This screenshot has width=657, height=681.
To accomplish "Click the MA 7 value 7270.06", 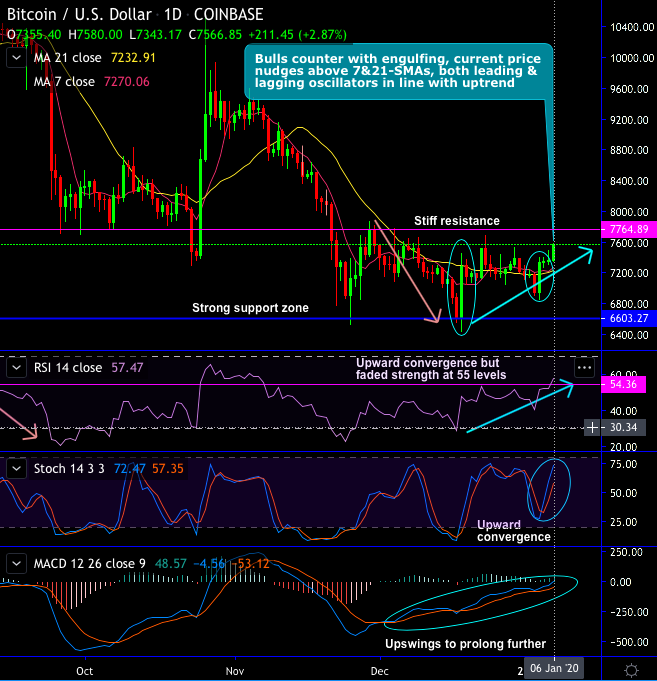I will (126, 82).
